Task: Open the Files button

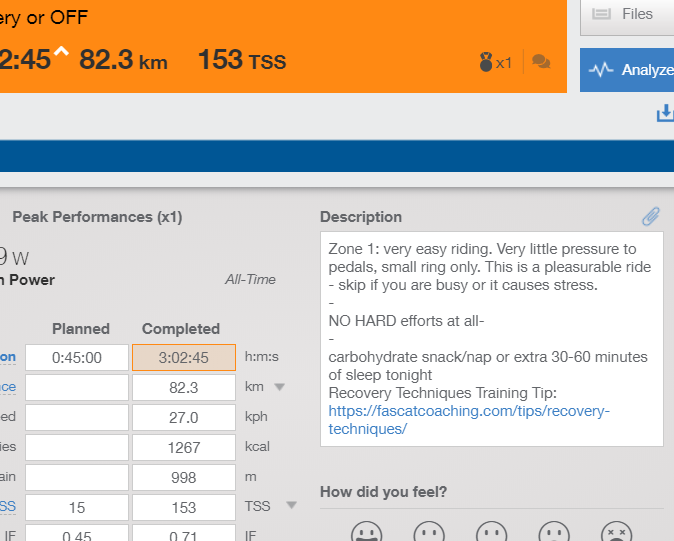Action: pos(627,15)
